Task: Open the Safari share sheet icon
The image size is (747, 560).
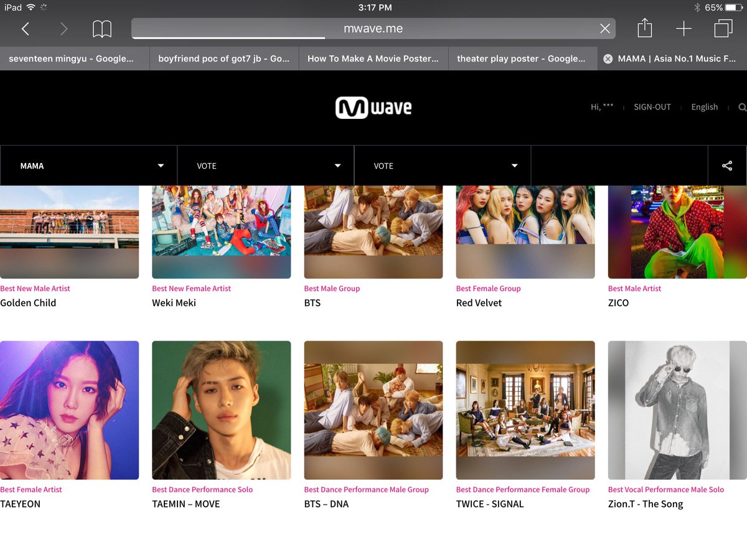Action: coord(645,28)
